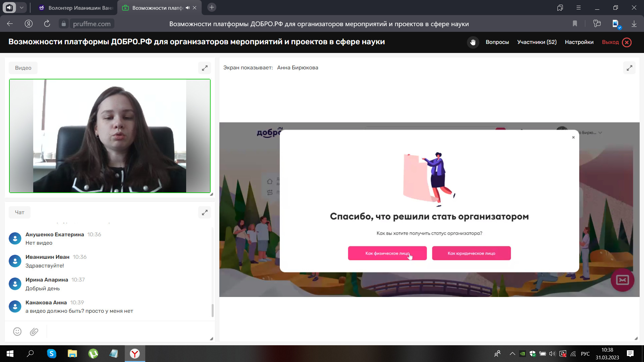This screenshot has width=644, height=362.
Task: Expand the user profile dropdown chevron
Action: [x=600, y=133]
